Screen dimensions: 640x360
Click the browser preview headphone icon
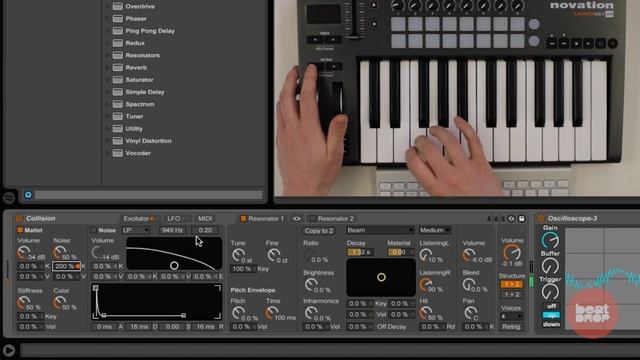click(28, 195)
